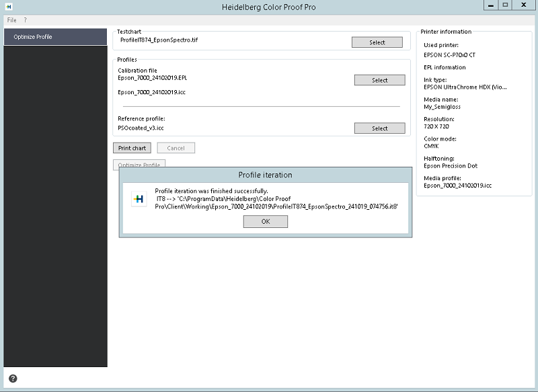Screen dimensions: 538x392
Task: Click media name My_Semigloss
Action: pos(443,107)
